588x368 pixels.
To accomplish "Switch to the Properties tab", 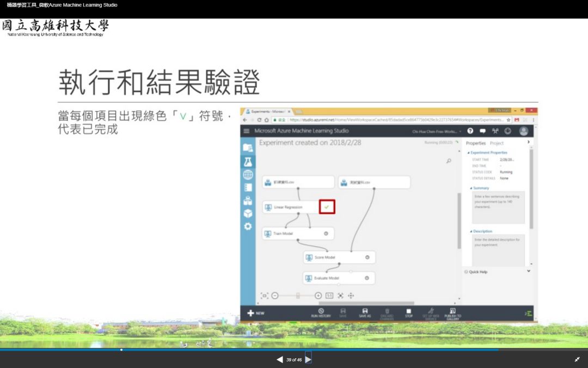I will coord(475,143).
